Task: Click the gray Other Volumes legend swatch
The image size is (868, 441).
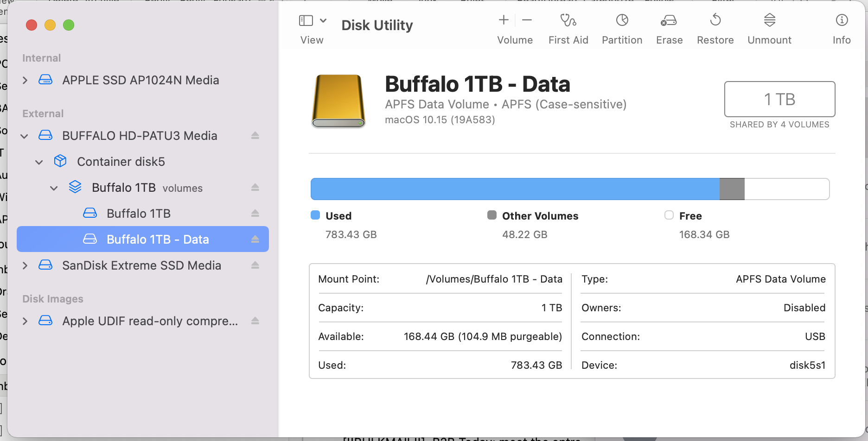Action: pos(492,215)
